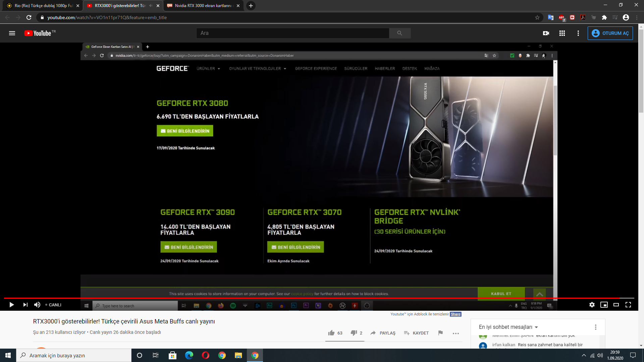Seek on the red video progress bar

tap(319, 298)
